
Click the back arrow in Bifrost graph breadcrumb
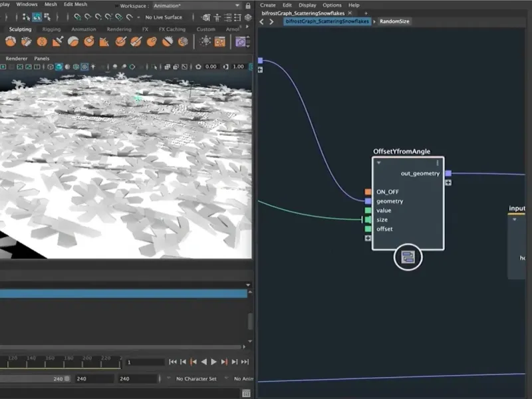point(262,21)
